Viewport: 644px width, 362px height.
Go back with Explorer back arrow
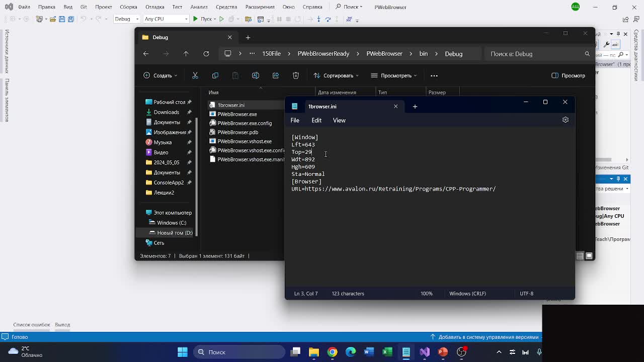tap(146, 54)
